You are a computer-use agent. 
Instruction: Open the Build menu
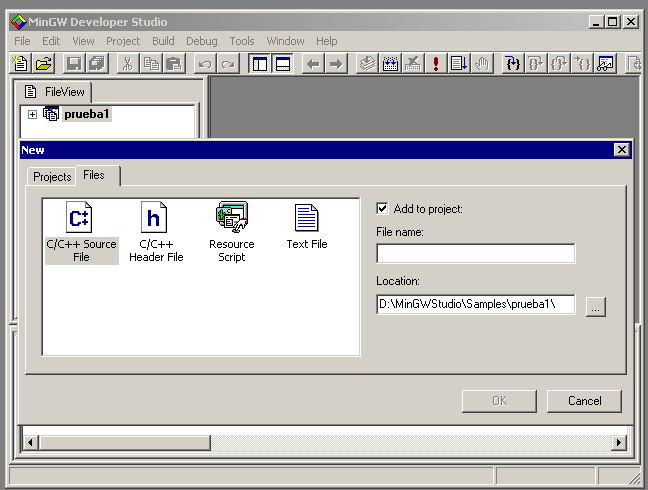pyautogui.click(x=163, y=41)
